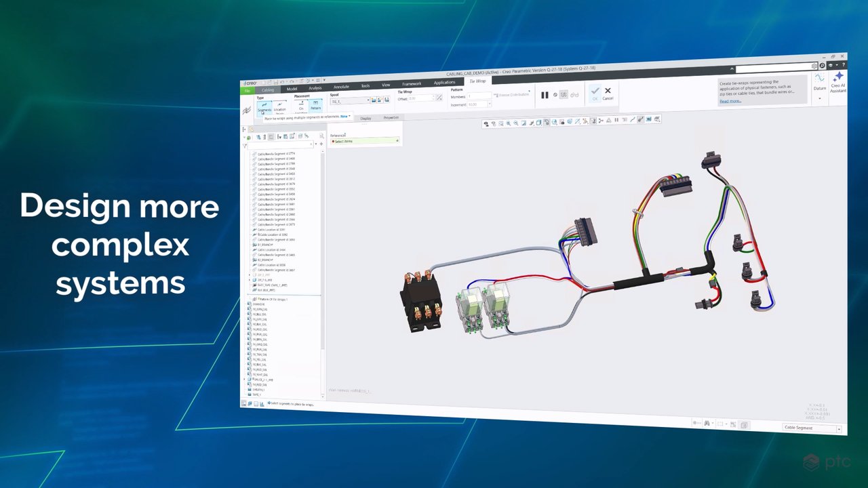The height and width of the screenshot is (488, 868).
Task: Follow the Read more link
Action: 730,101
